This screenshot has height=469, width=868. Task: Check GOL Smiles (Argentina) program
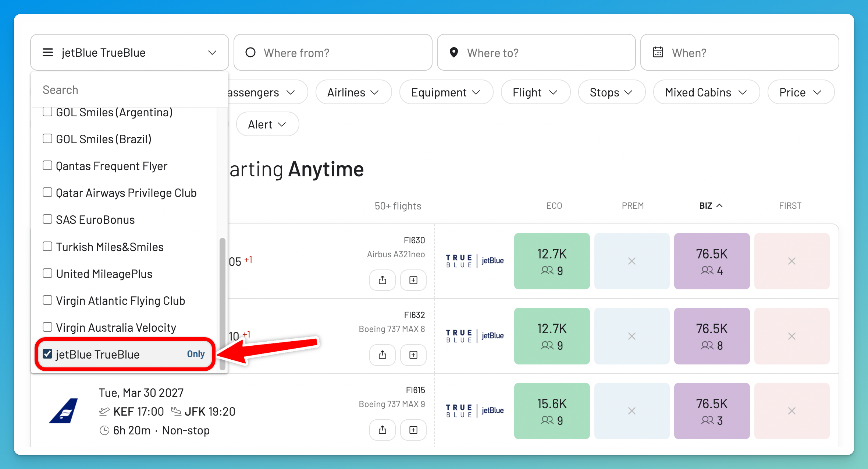point(47,112)
